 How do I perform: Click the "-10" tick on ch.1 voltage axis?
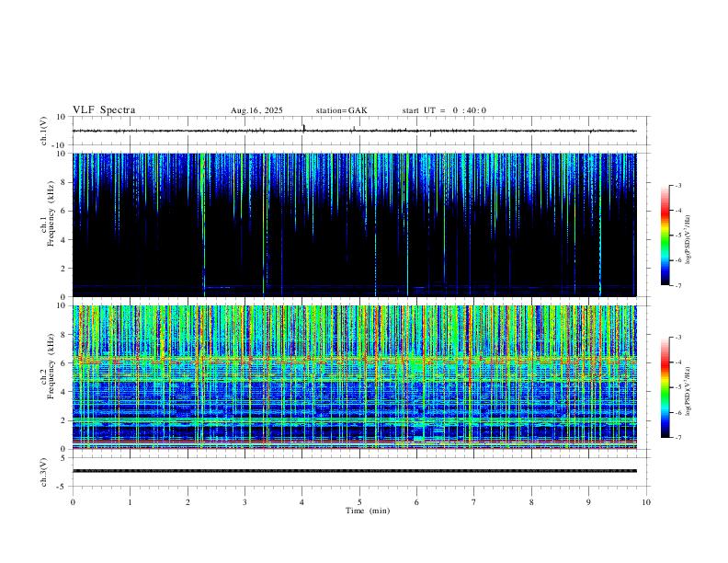(x=61, y=145)
